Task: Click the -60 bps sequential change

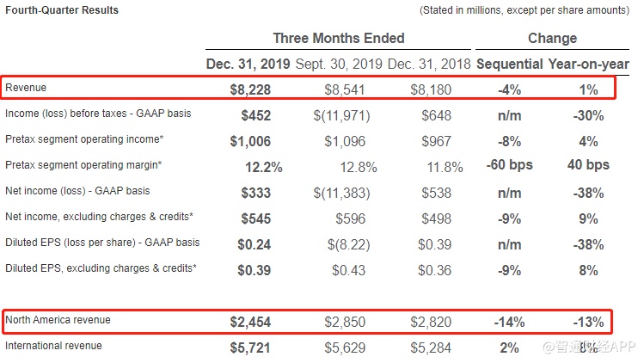Action: [509, 165]
